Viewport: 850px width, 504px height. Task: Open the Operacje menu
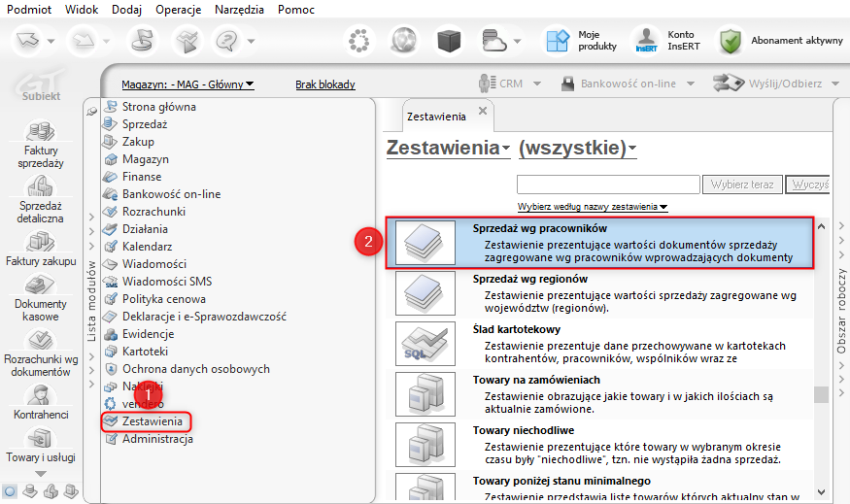pyautogui.click(x=179, y=9)
